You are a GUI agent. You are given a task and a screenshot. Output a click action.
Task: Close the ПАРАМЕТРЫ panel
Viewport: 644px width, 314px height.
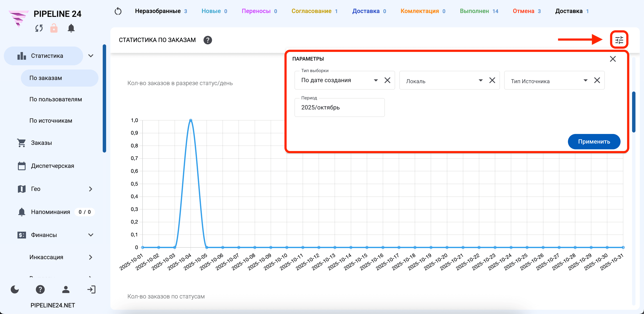pos(613,59)
